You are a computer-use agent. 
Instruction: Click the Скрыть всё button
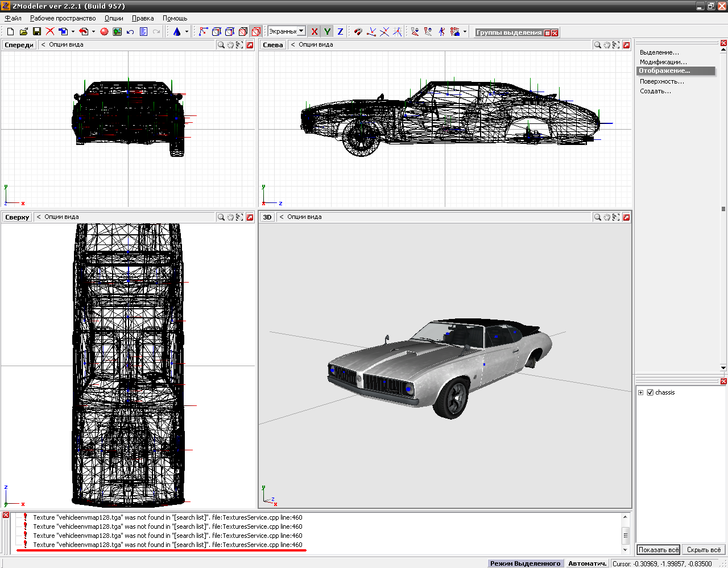[x=704, y=550]
